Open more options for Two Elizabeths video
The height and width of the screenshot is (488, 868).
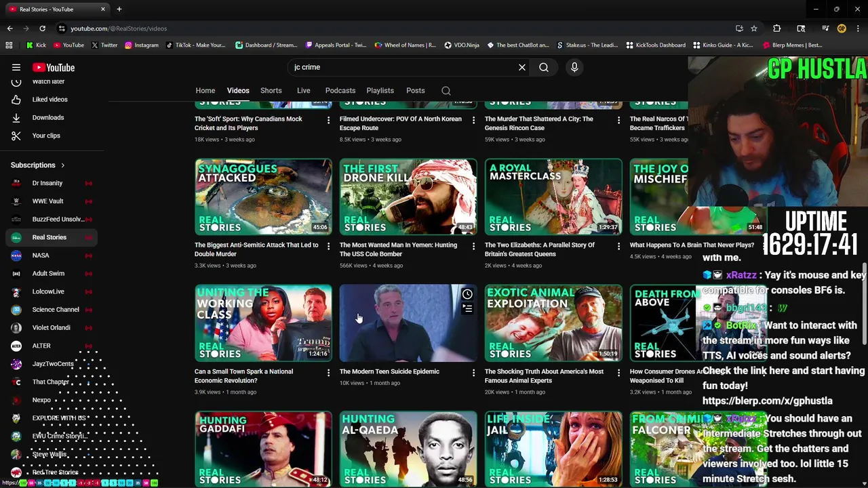pos(618,246)
